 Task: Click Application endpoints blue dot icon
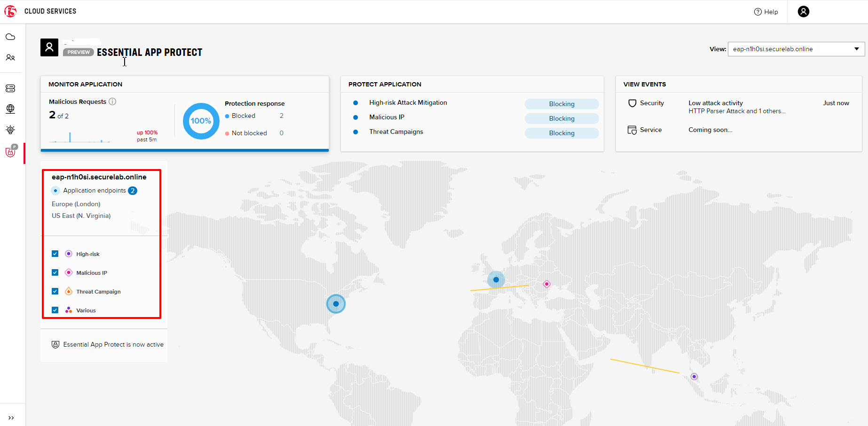click(55, 191)
